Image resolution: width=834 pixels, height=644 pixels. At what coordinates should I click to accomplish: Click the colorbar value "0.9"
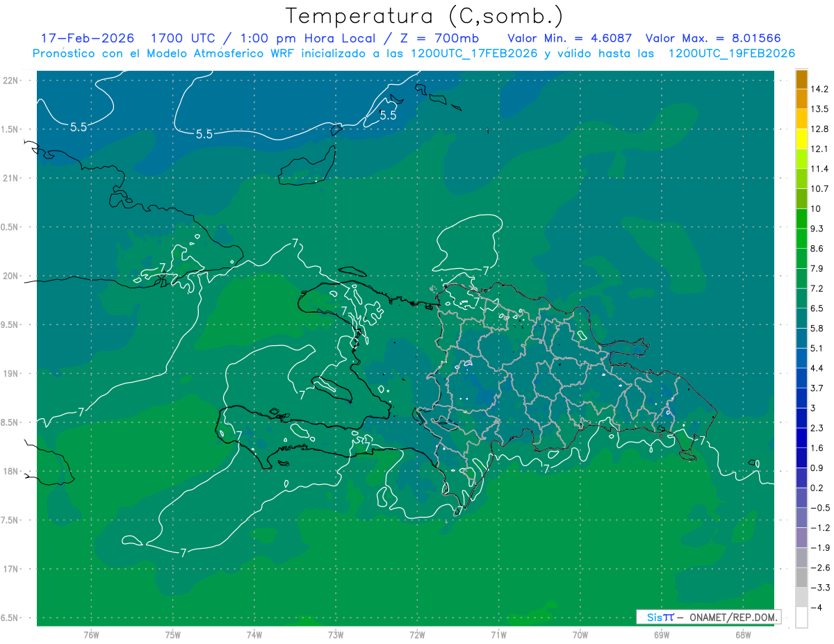(817, 468)
